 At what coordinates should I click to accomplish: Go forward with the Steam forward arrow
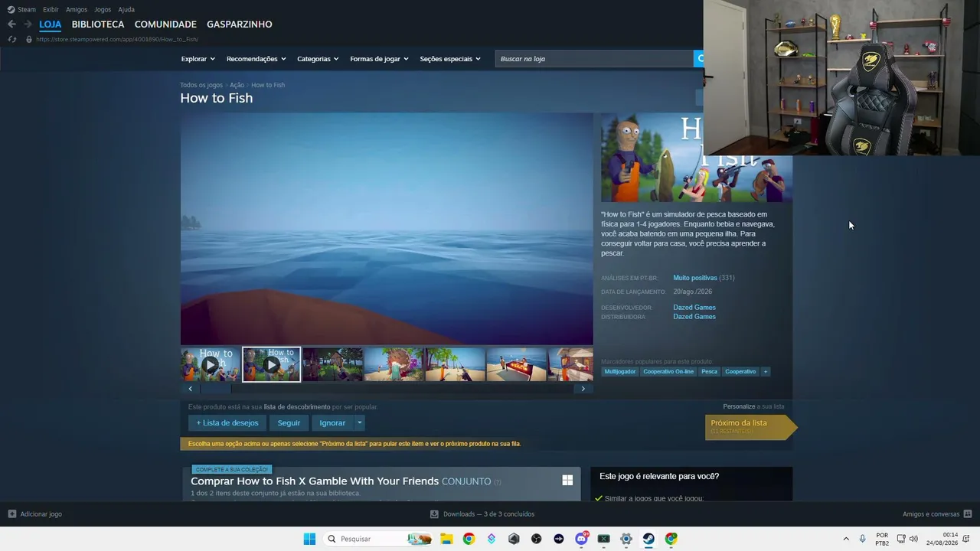tap(28, 24)
